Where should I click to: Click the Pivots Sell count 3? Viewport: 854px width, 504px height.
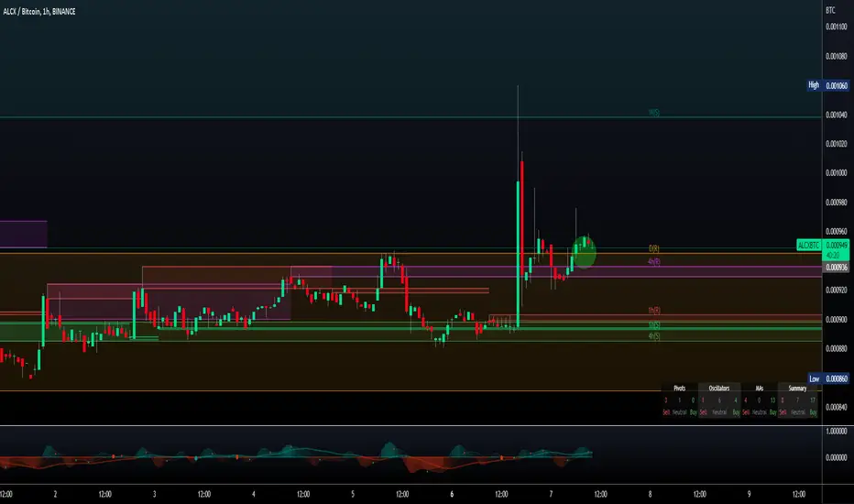click(x=665, y=400)
